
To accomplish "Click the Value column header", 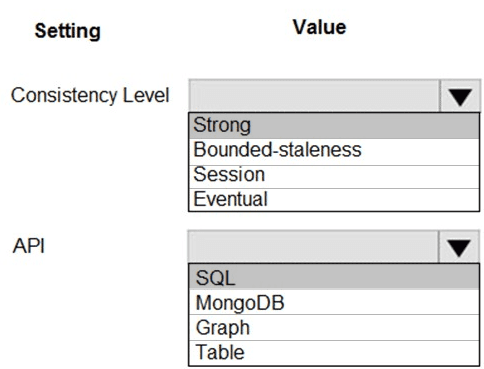I will (320, 27).
